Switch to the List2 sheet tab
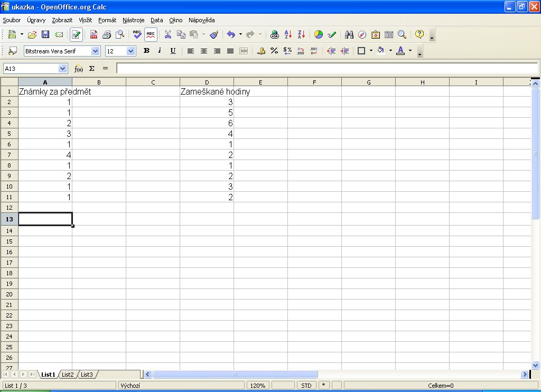This screenshot has height=392, width=541. [x=68, y=375]
